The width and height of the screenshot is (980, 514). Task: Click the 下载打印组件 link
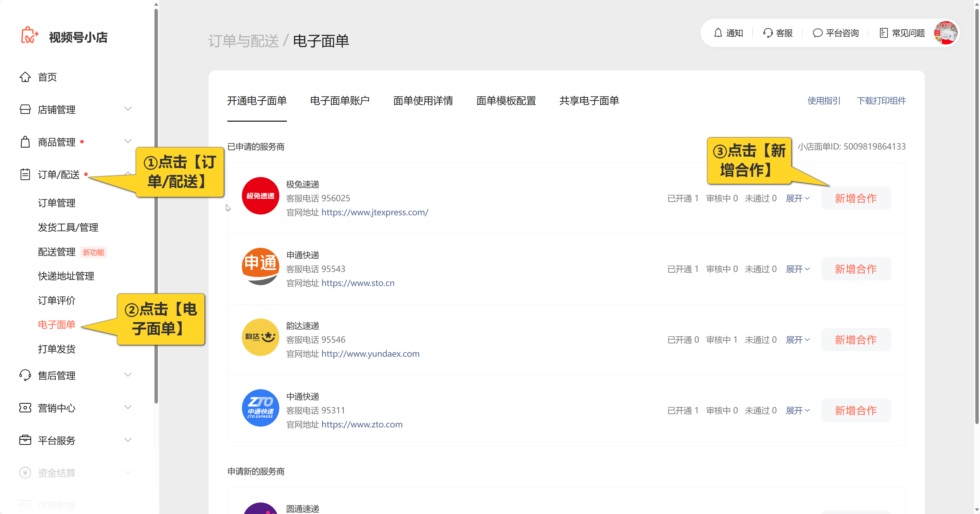[x=881, y=101]
